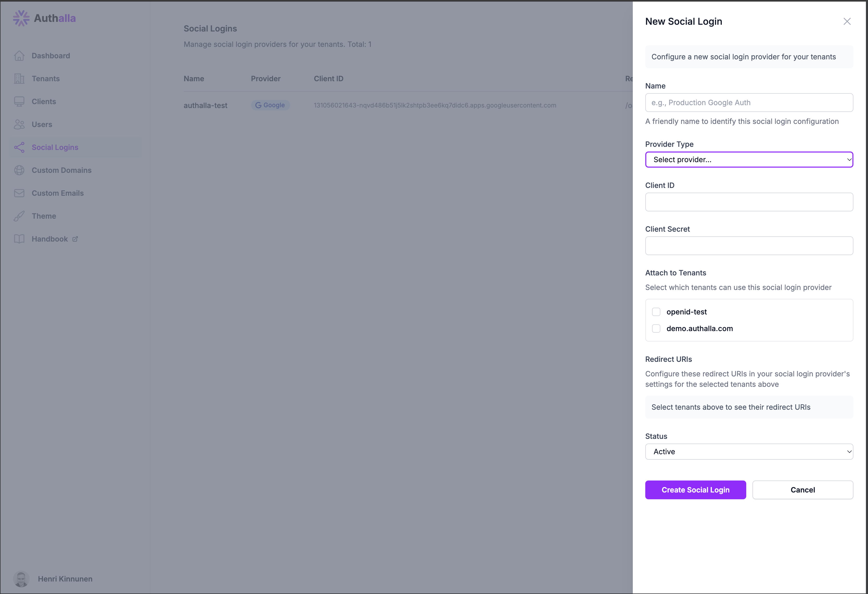Click the Tenants building icon
Screen dimensions: 868x594
[19, 78]
